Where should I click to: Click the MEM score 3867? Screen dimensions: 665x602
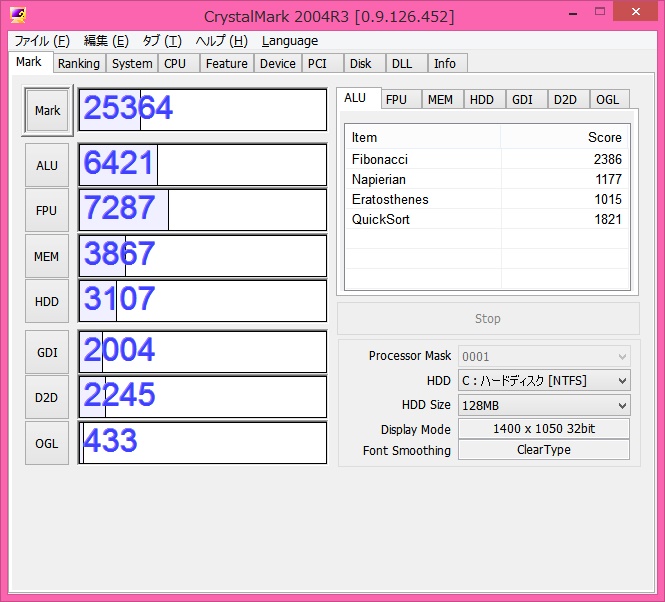119,254
